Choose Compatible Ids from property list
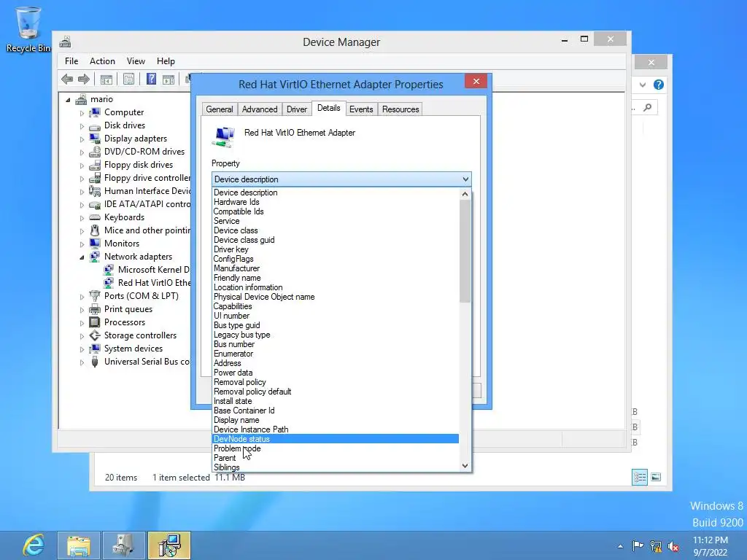The height and width of the screenshot is (560, 747). click(x=336, y=211)
